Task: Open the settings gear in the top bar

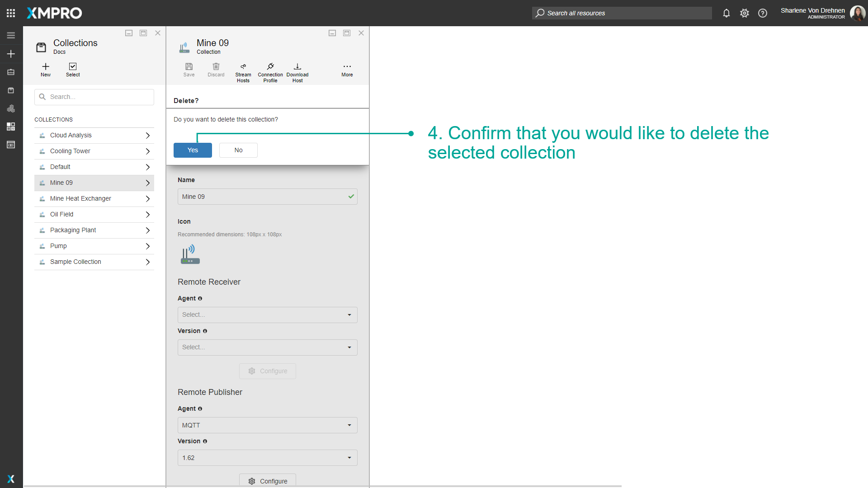Action: coord(744,13)
